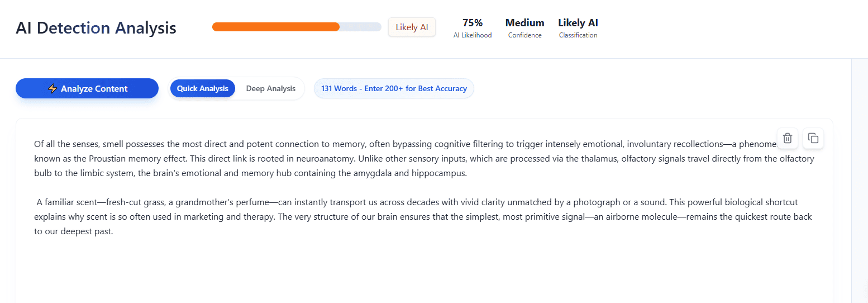Select the Quick Analysis mode
Screen dimensions: 868x303
click(x=203, y=88)
